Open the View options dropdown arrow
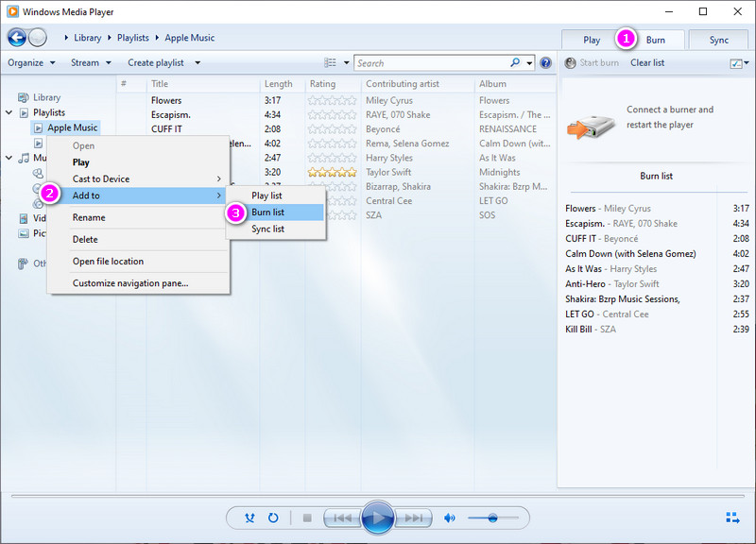The image size is (756, 544). 346,62
